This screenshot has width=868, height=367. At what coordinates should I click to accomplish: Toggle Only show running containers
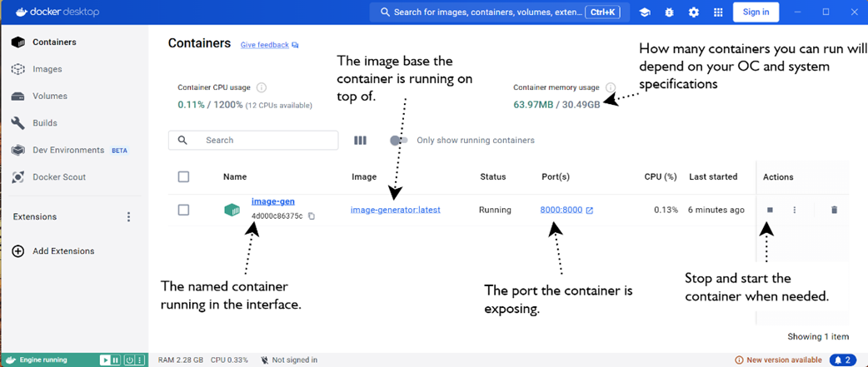pyautogui.click(x=399, y=141)
